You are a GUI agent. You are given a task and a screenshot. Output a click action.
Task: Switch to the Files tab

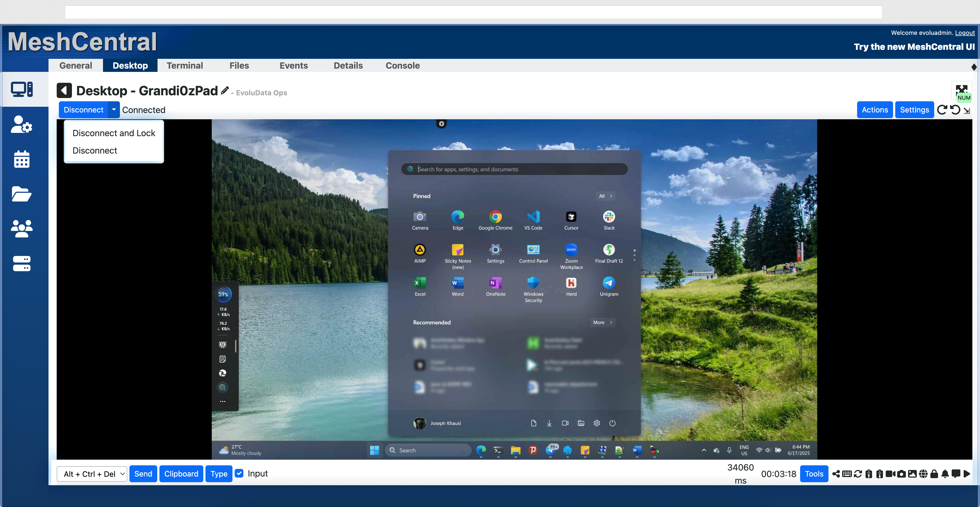(x=239, y=65)
